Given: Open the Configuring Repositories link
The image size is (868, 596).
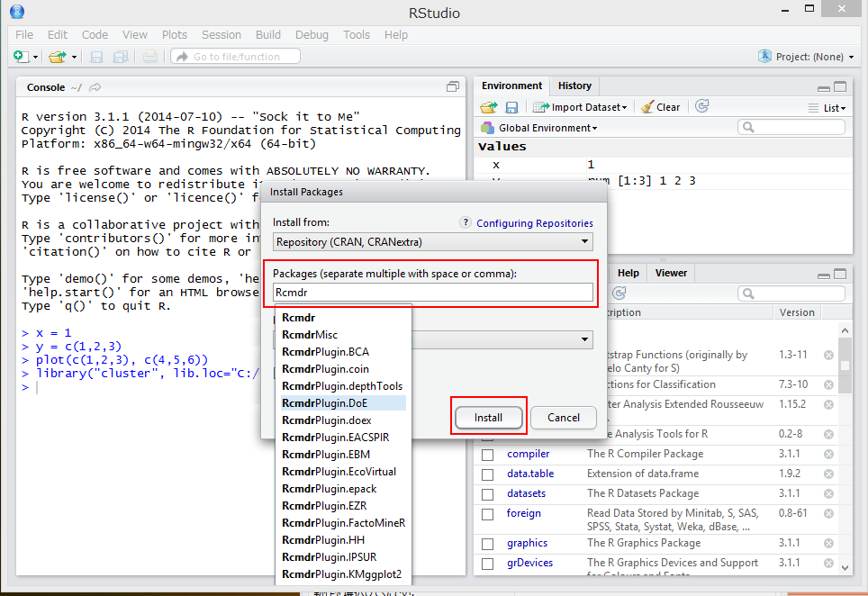Looking at the screenshot, I should (535, 223).
